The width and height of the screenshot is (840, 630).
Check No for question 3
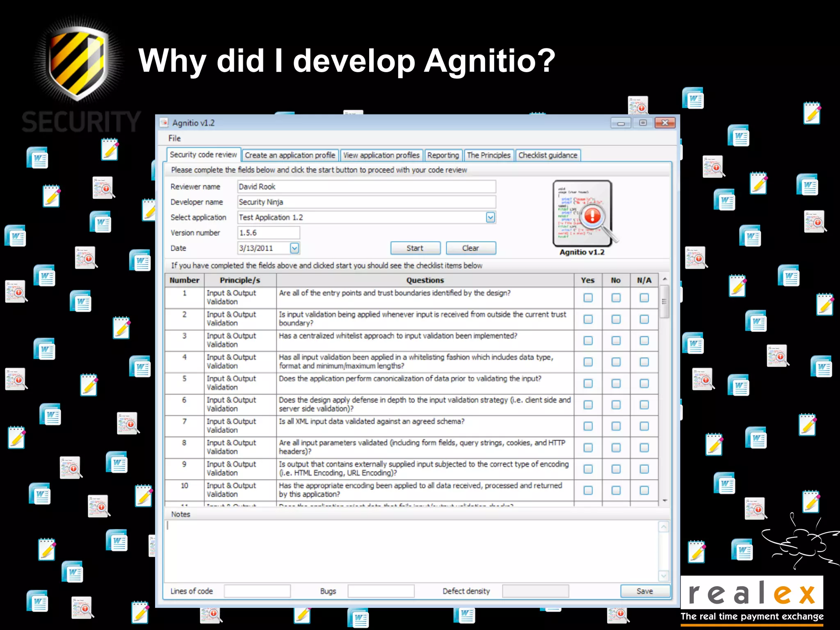616,340
